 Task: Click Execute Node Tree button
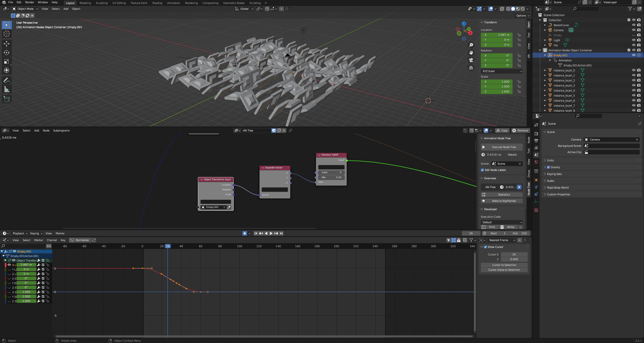[x=502, y=147]
